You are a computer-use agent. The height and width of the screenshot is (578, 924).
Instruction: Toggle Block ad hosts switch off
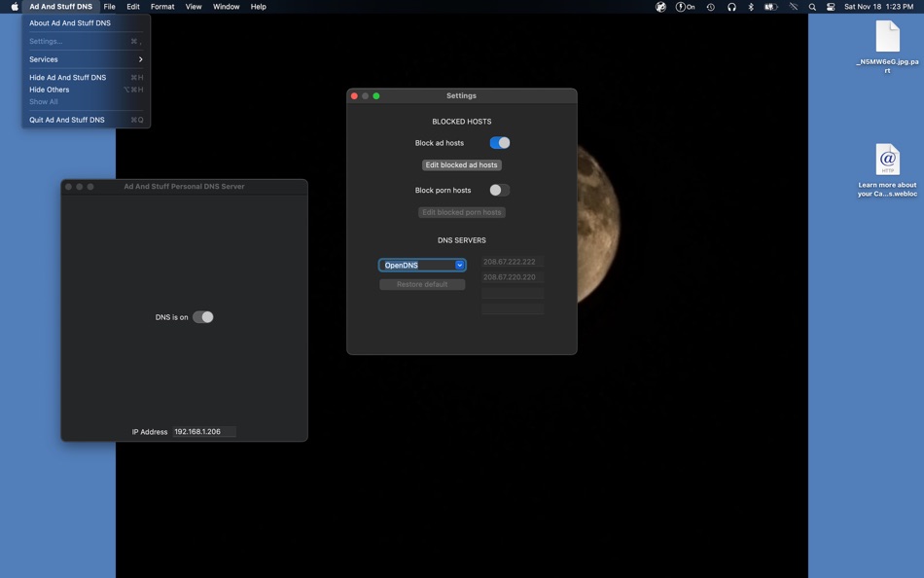pyautogui.click(x=499, y=143)
